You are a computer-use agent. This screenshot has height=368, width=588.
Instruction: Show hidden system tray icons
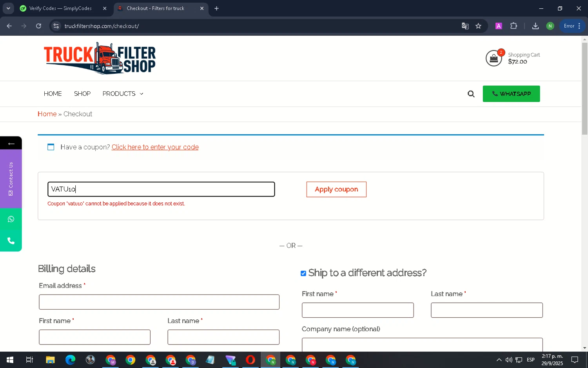point(499,360)
